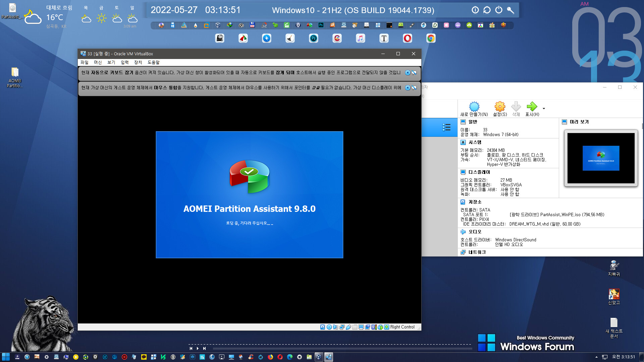
Task: Click the media progress slider track
Action: [x=342, y=349]
